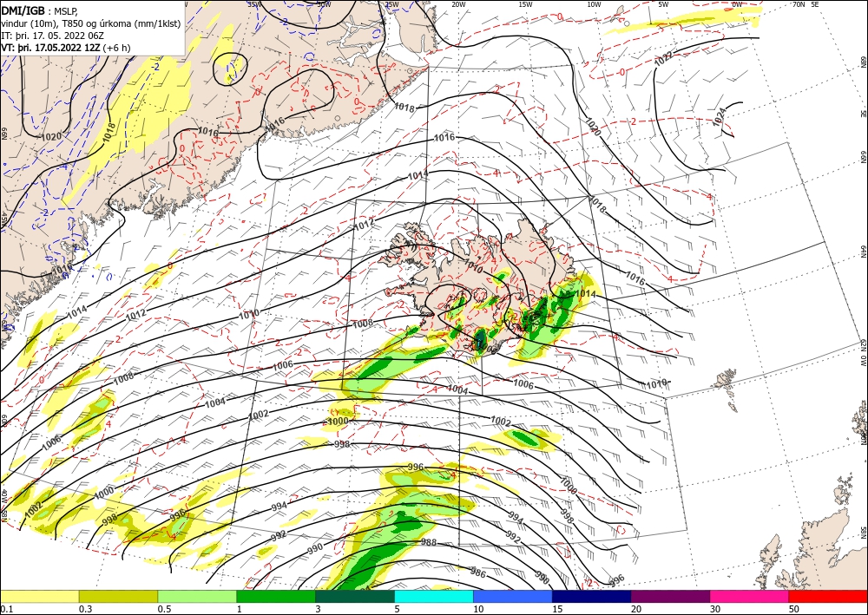Click the valid time 'VT: þri. 17.05.2022 12Z'
The height and width of the screenshot is (615, 868).
(x=52, y=48)
